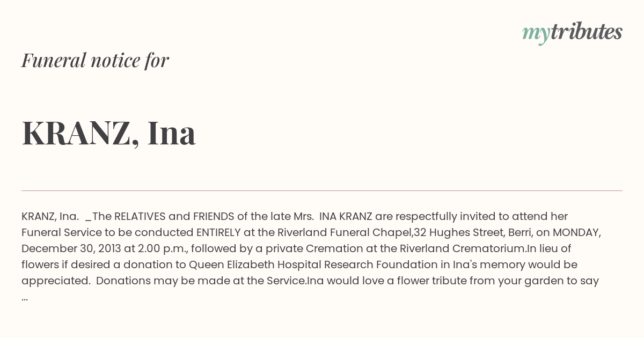Click the mytributes logo
Screen dimensions: 644x338
572,33
